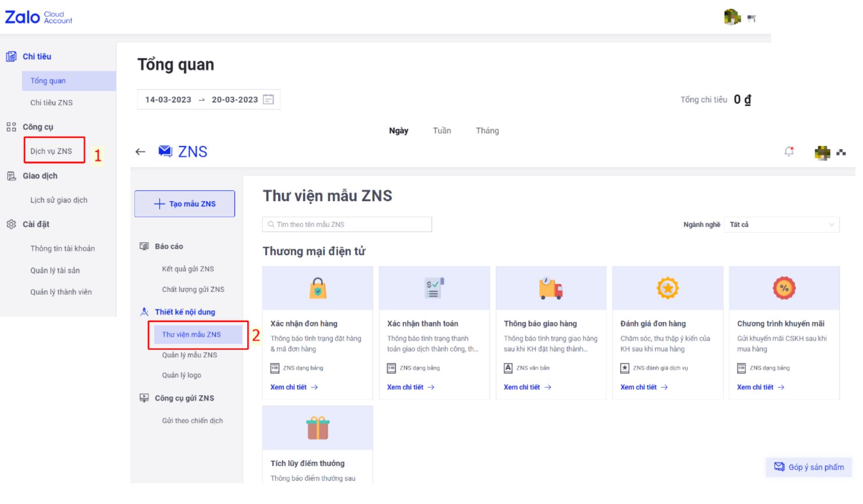Switch to the Tháng tab
The height and width of the screenshot is (504, 863).
[487, 131]
